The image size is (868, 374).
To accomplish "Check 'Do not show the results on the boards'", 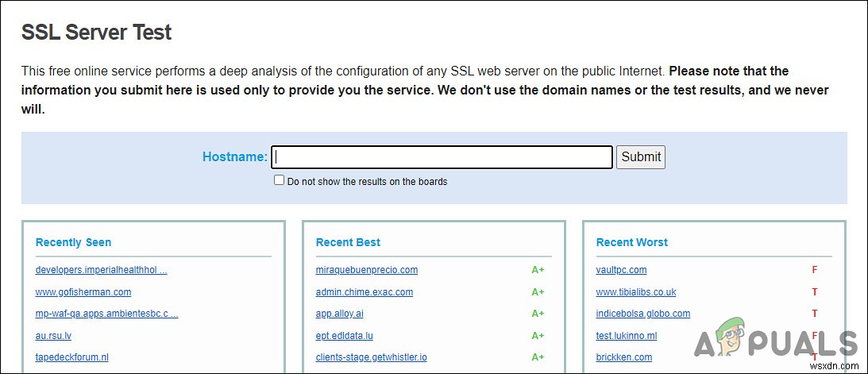I will (279, 179).
